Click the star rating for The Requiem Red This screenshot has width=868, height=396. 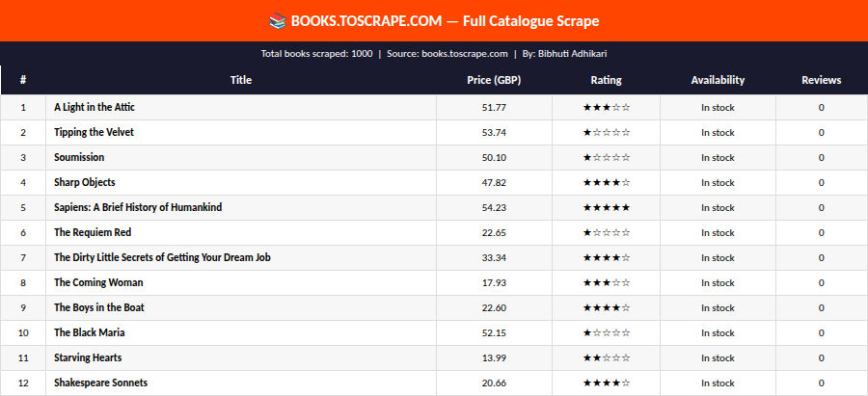pyautogui.click(x=607, y=232)
